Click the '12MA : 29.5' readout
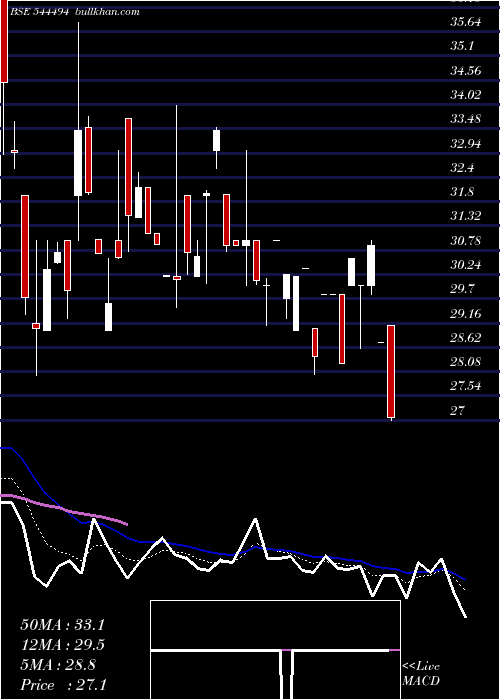This screenshot has height=700, width=500. pos(62,645)
